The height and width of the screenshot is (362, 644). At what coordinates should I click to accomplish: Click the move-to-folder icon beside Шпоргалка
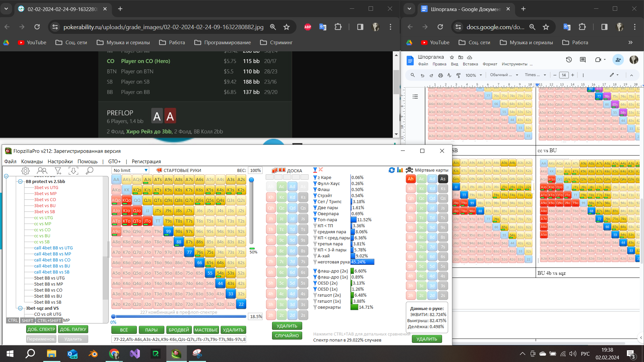[x=461, y=57]
